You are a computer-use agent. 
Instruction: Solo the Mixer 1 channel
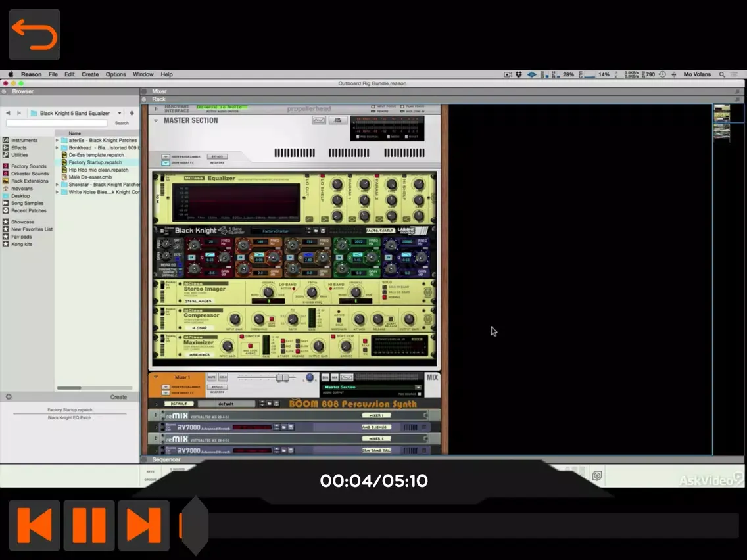coord(222,377)
